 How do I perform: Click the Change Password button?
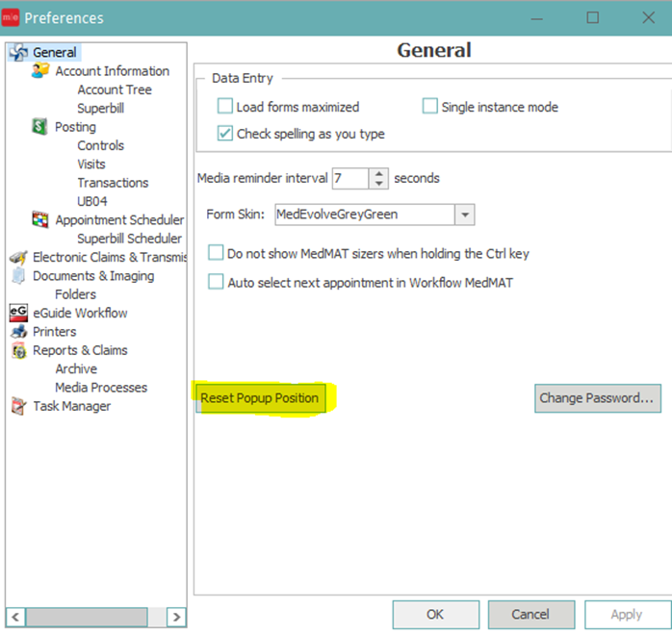pyautogui.click(x=597, y=397)
